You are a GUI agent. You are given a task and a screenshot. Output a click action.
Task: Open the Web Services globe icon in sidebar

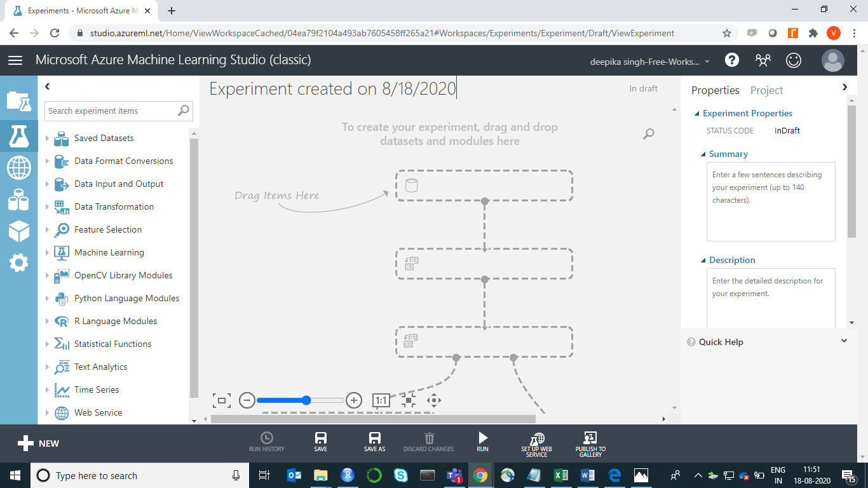(18, 168)
